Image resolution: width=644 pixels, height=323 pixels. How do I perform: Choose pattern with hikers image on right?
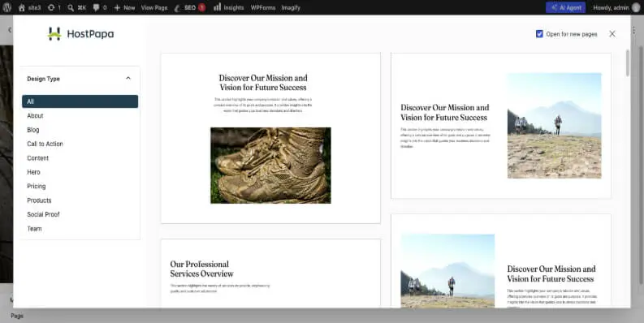tap(501, 126)
